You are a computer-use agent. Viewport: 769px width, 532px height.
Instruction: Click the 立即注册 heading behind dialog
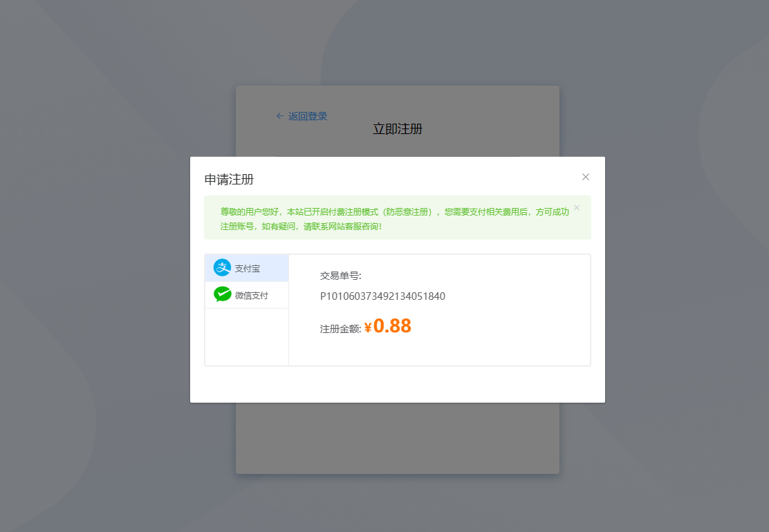[398, 129]
